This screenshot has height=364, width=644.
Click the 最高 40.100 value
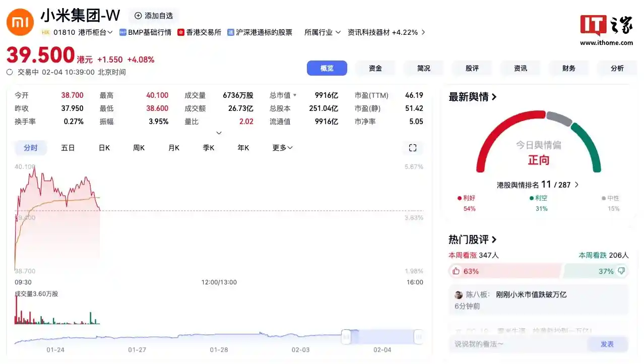tap(157, 95)
